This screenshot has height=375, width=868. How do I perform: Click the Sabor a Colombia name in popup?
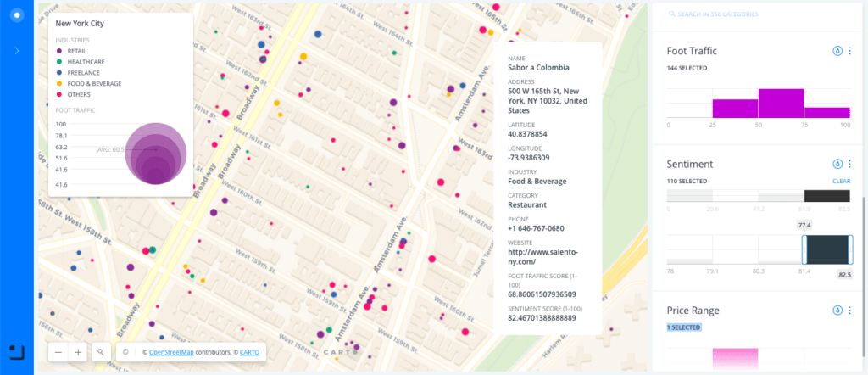coord(538,68)
